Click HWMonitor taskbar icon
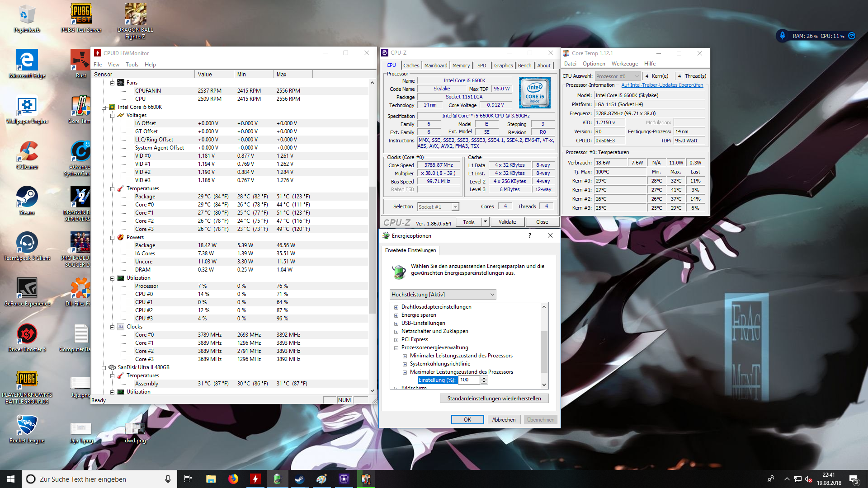The height and width of the screenshot is (488, 868). pyautogui.click(x=255, y=479)
